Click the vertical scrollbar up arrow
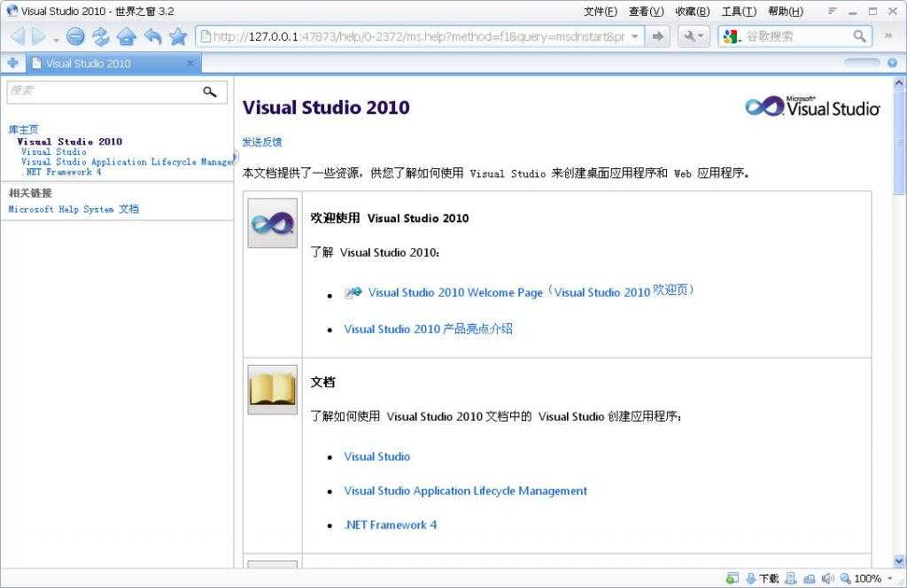The image size is (907, 588). pos(899,83)
